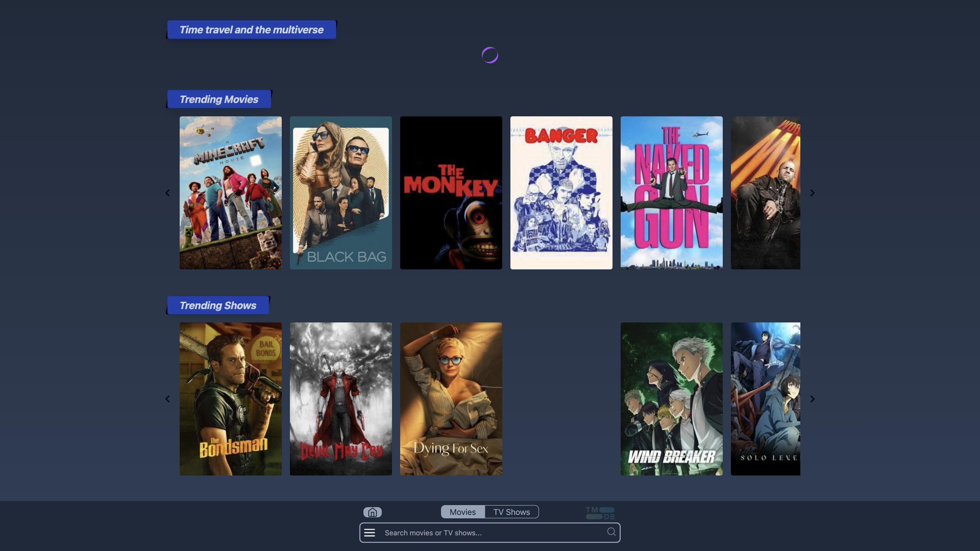Screen dimensions: 980x551
Task: Open the home screen via the house icon
Action: [373, 512]
